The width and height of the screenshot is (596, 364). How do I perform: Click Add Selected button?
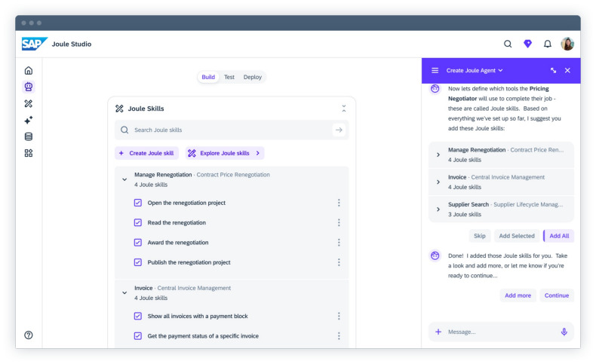click(517, 236)
